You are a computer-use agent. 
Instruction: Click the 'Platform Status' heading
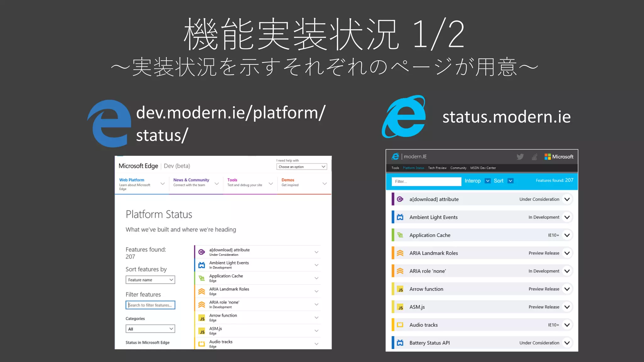[x=159, y=214]
